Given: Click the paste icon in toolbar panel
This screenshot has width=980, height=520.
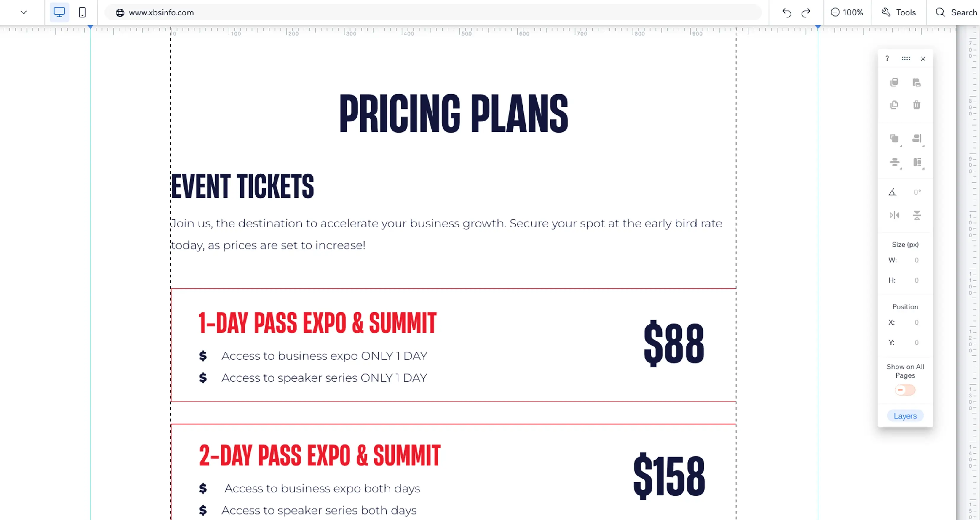Looking at the screenshot, I should click(x=917, y=82).
